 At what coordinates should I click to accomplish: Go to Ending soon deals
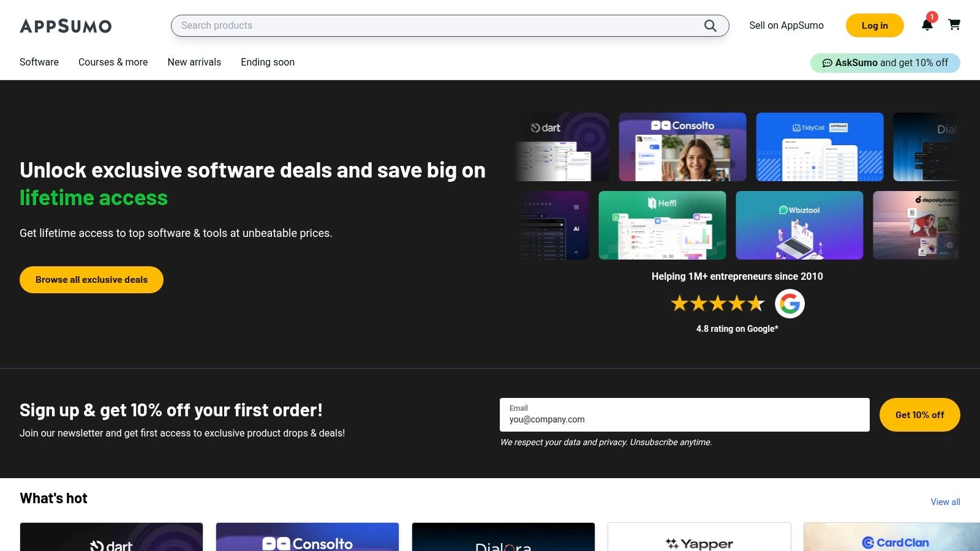[268, 62]
